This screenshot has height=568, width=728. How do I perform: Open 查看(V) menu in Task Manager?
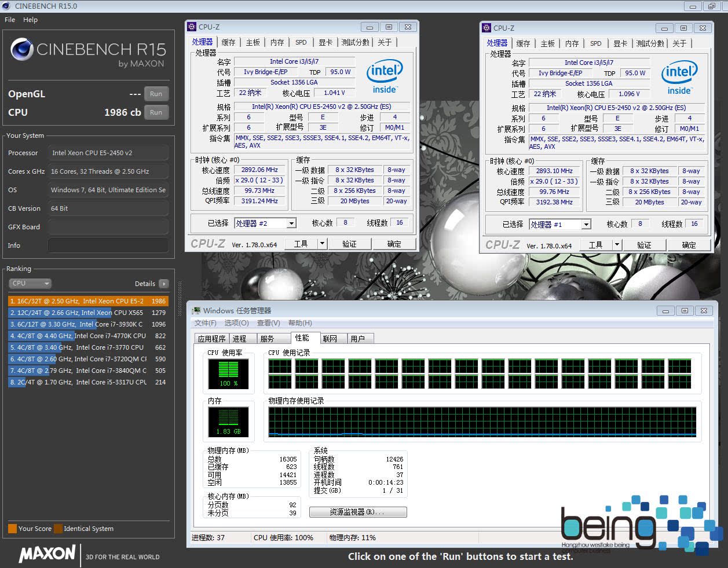click(269, 323)
